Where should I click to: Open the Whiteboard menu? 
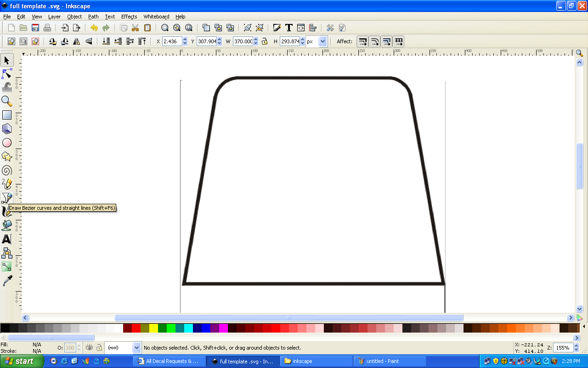[156, 17]
